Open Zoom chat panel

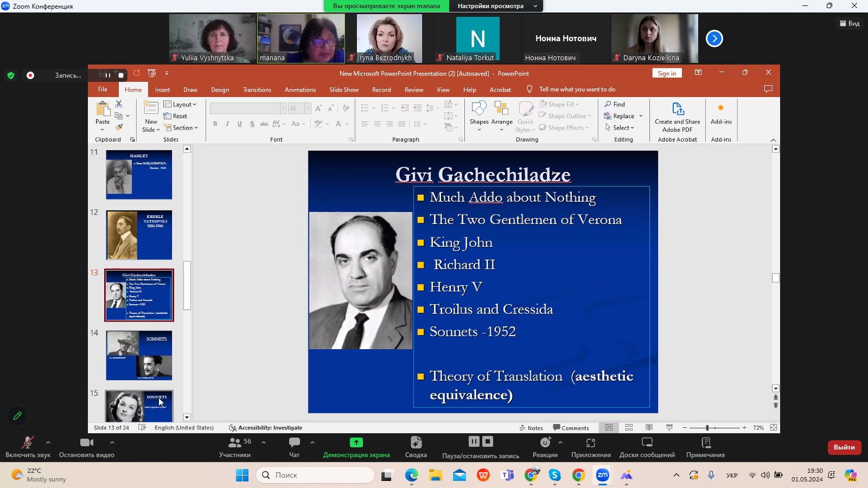[294, 447]
